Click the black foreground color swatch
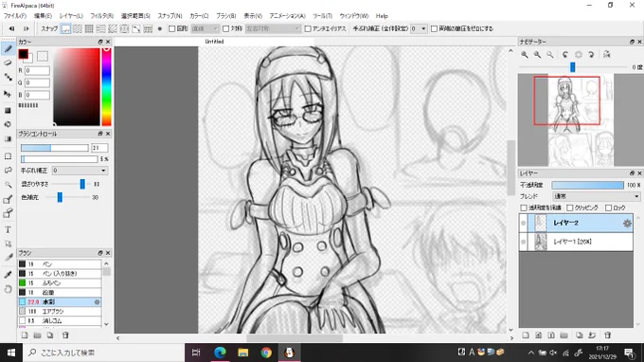The width and height of the screenshot is (644, 362). coord(24,54)
